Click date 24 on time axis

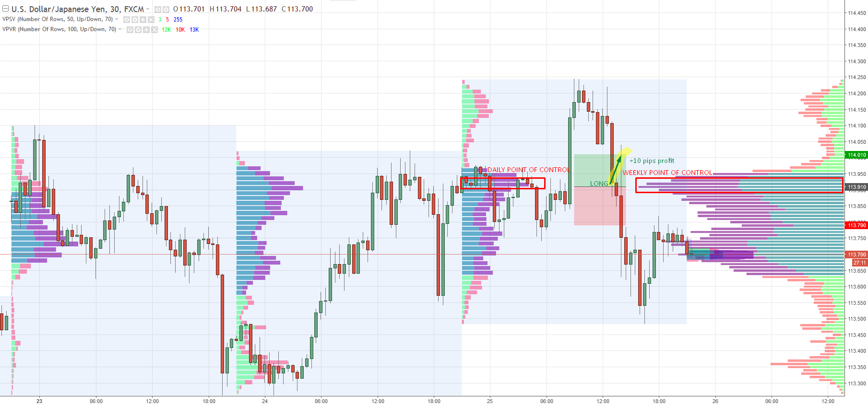click(265, 401)
